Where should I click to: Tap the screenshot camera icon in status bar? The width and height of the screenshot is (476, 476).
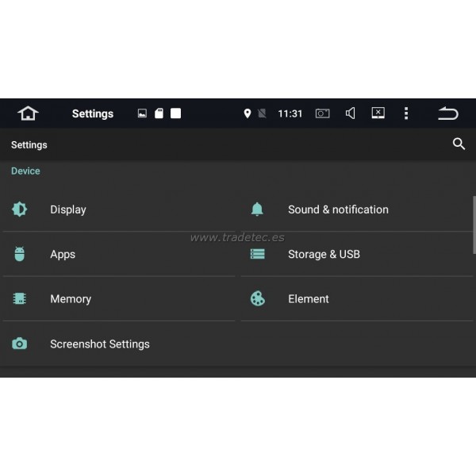click(322, 113)
